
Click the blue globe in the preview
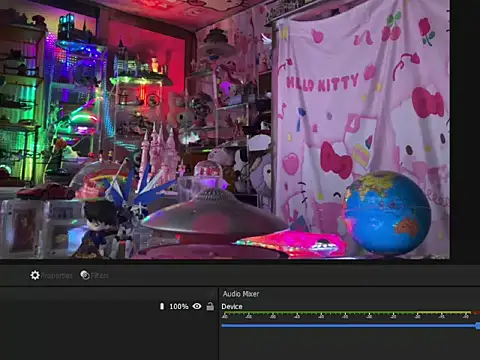click(387, 213)
